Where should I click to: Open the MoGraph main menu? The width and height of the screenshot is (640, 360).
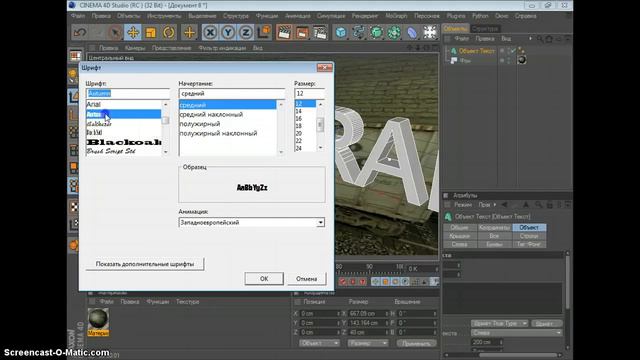(x=396, y=16)
